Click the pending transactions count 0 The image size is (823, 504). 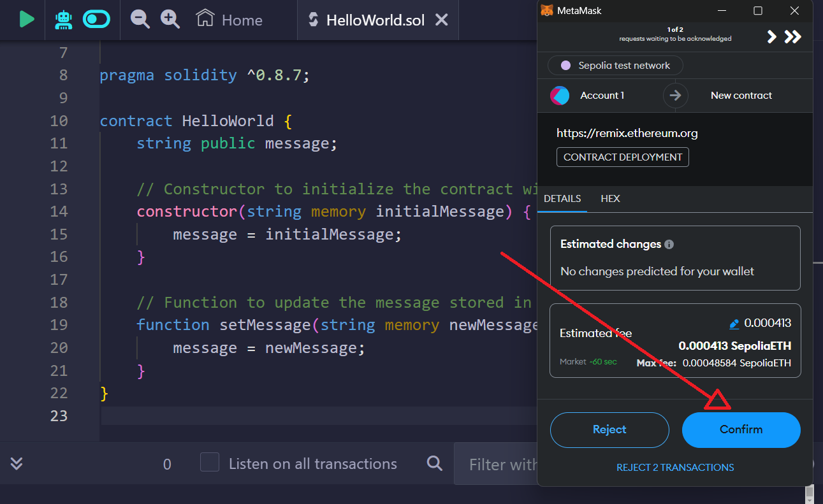coord(167,464)
